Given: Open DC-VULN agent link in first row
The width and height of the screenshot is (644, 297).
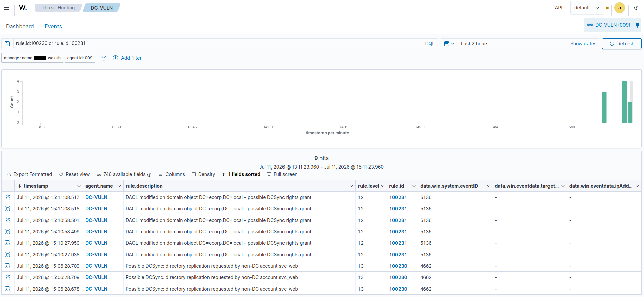Looking at the screenshot, I should pos(96,197).
